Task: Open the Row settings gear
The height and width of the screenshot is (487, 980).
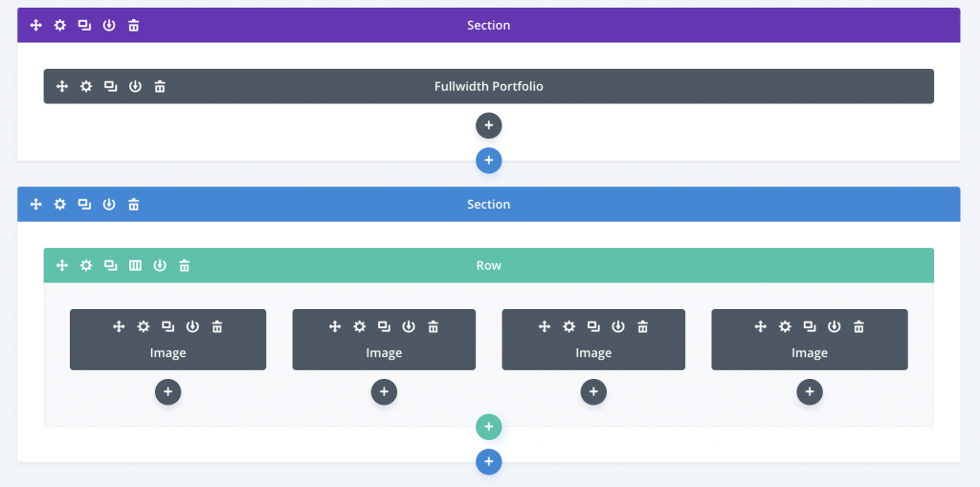Action: click(86, 265)
